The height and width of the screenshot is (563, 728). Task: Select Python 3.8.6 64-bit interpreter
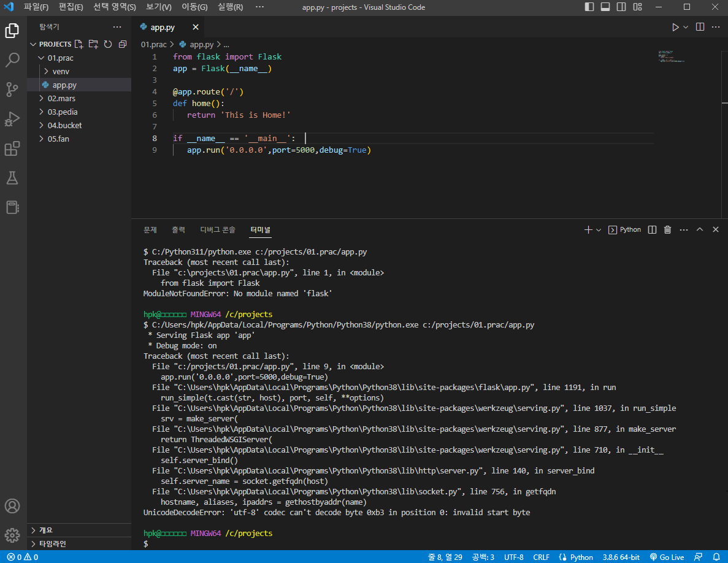621,557
